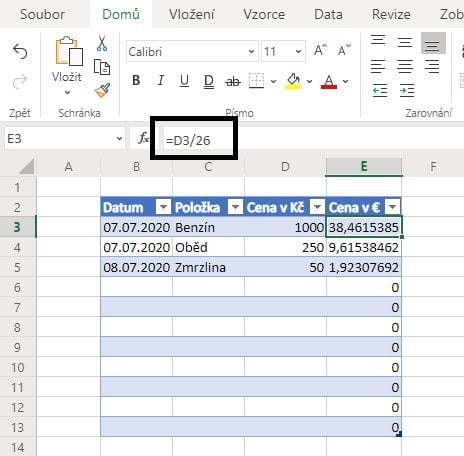Open the Name Box dropdown showing E3

coord(119,138)
